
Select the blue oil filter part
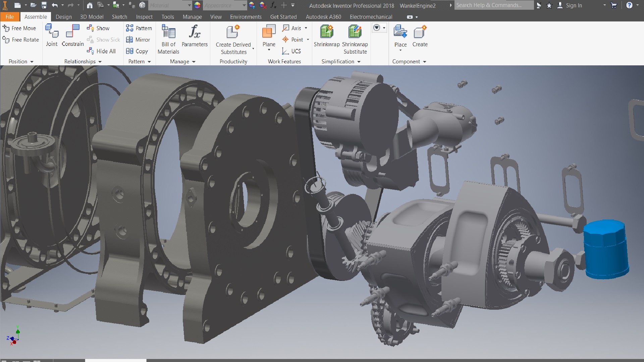point(606,249)
